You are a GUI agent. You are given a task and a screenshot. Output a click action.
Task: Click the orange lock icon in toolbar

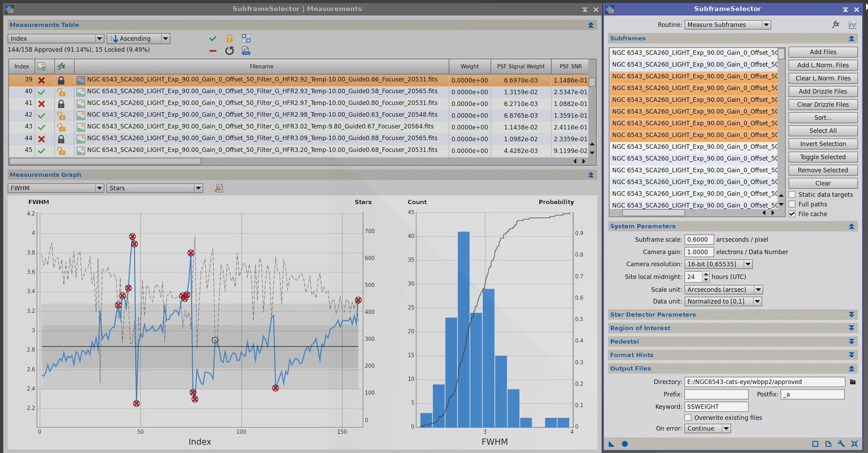[229, 39]
